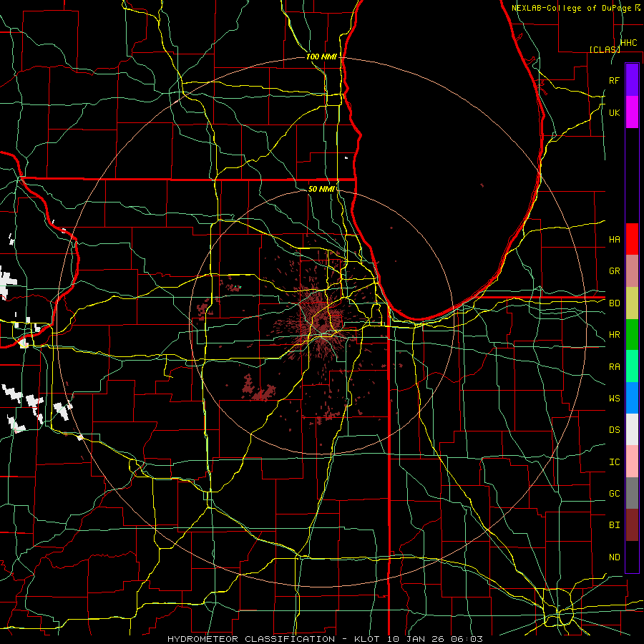644x644 pixels.
Task: Click the RA legend label
Action: coord(614,366)
